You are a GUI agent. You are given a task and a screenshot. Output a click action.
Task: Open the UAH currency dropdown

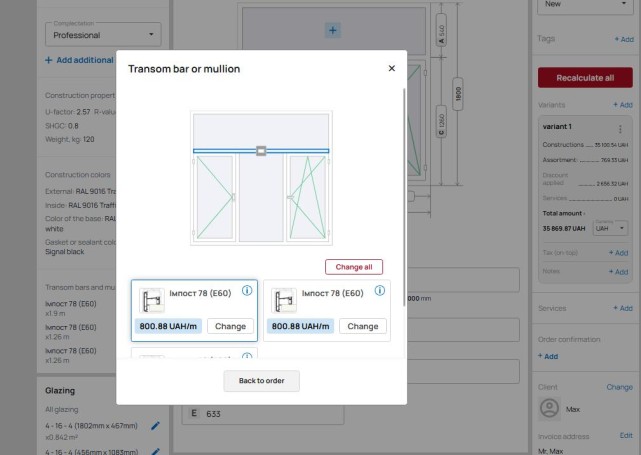click(610, 228)
